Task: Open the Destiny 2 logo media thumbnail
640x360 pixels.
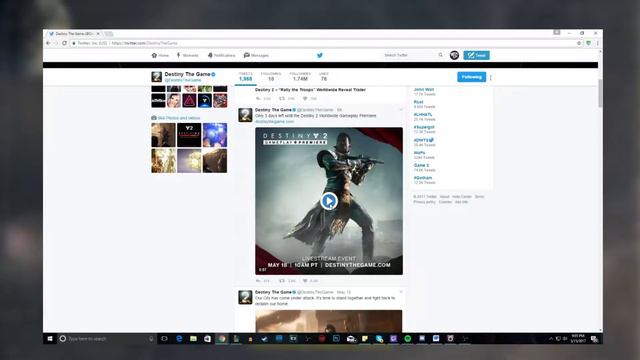Action: click(189, 135)
